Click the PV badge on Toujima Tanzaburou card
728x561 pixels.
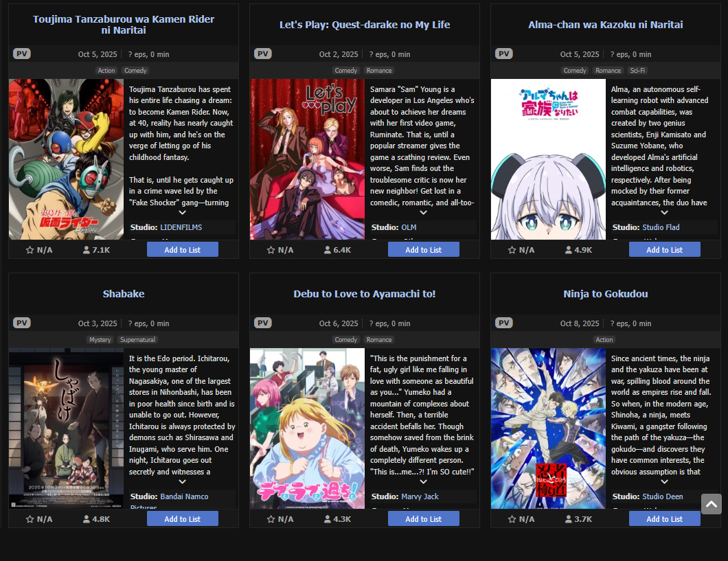pyautogui.click(x=22, y=54)
